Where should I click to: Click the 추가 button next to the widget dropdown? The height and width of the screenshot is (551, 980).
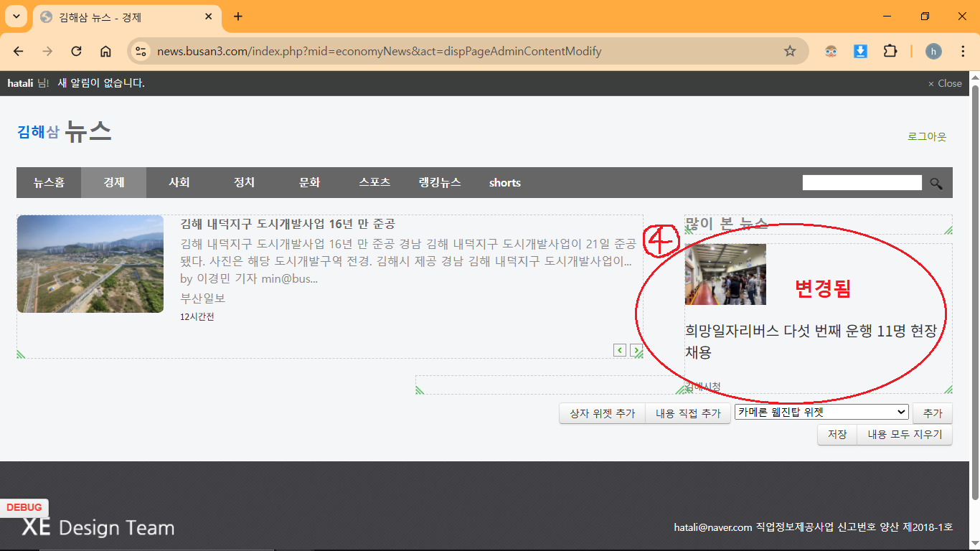(x=932, y=414)
